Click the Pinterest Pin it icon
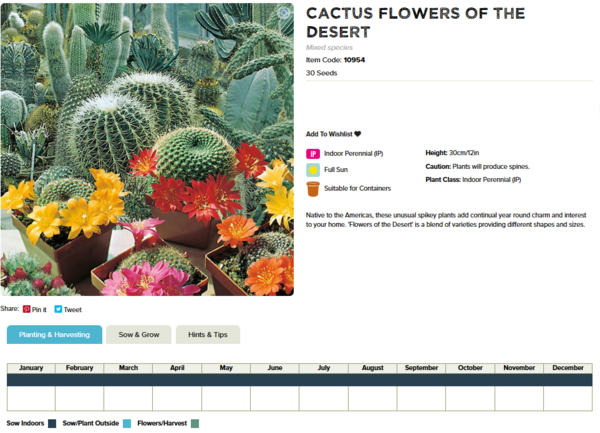This screenshot has width=600, height=433. click(27, 310)
